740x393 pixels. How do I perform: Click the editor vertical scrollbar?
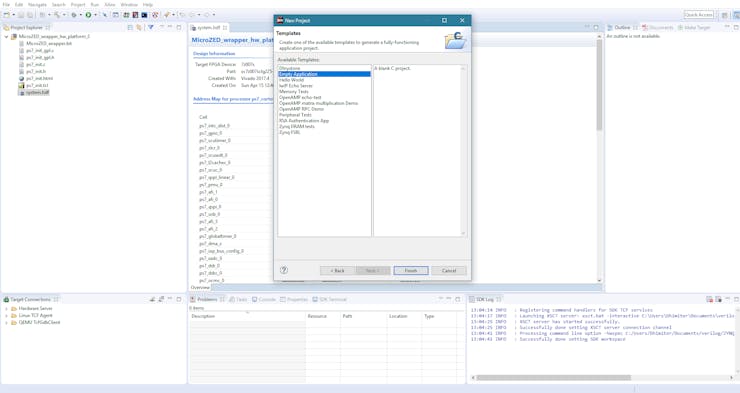(x=599, y=85)
